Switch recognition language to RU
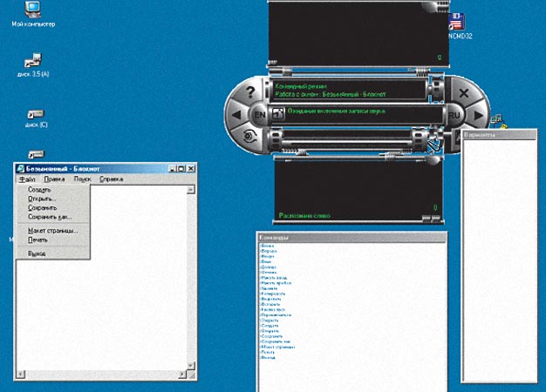This screenshot has height=392, width=546. tap(454, 114)
